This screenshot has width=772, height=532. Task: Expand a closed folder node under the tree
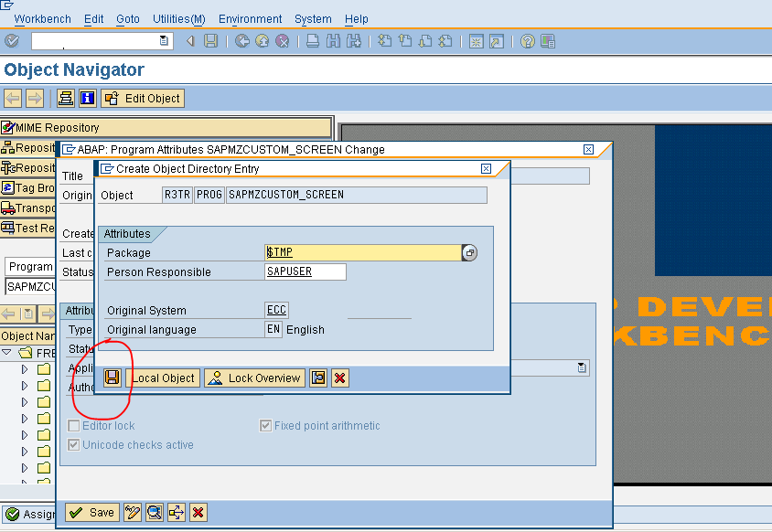click(x=24, y=368)
